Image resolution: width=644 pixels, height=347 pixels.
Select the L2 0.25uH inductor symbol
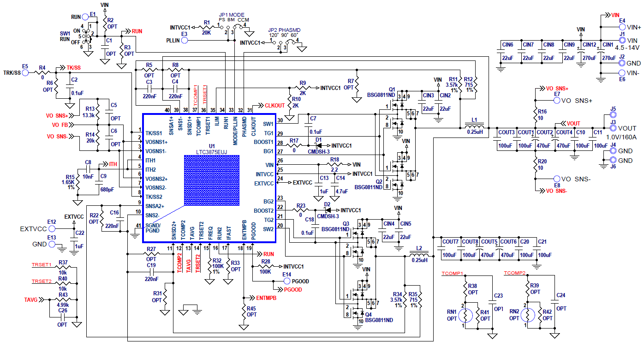tap(419, 255)
